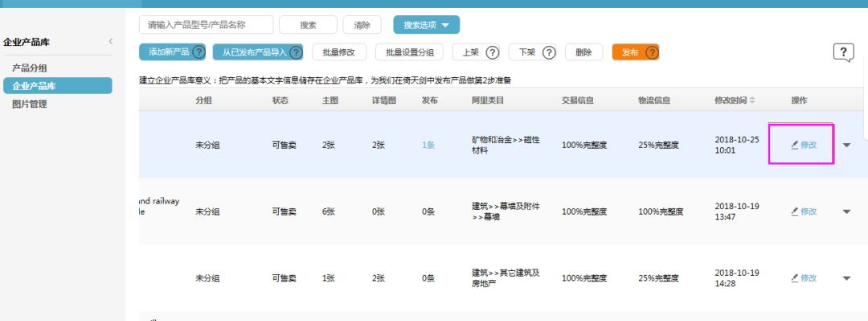This screenshot has height=321, width=868.
Task: Select 企业产品库 in the sidebar menu
Action: pos(58,86)
